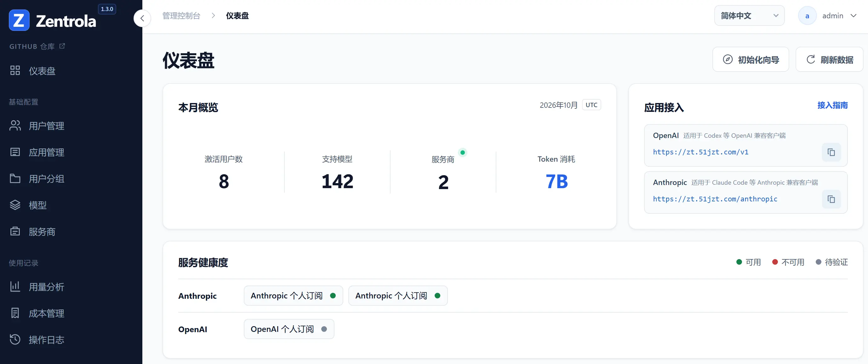868x364 pixels.
Task: Click the 刷新数据 button
Action: tap(829, 59)
